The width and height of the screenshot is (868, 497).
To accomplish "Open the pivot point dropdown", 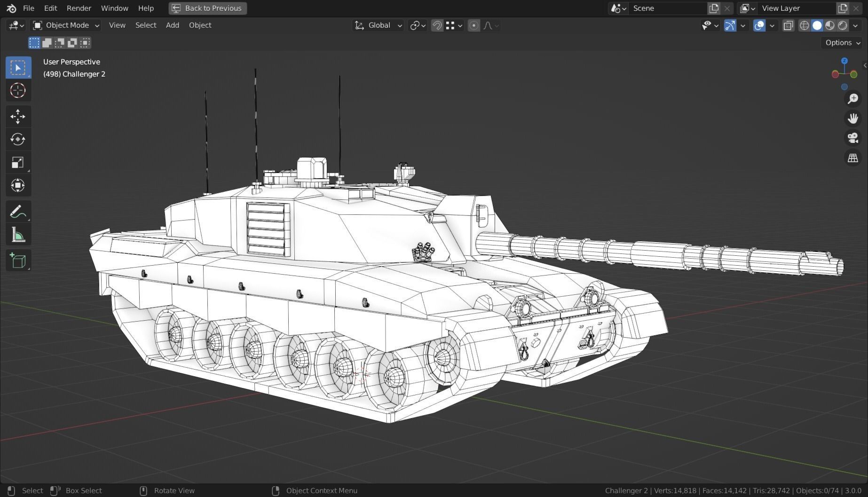I will point(418,25).
